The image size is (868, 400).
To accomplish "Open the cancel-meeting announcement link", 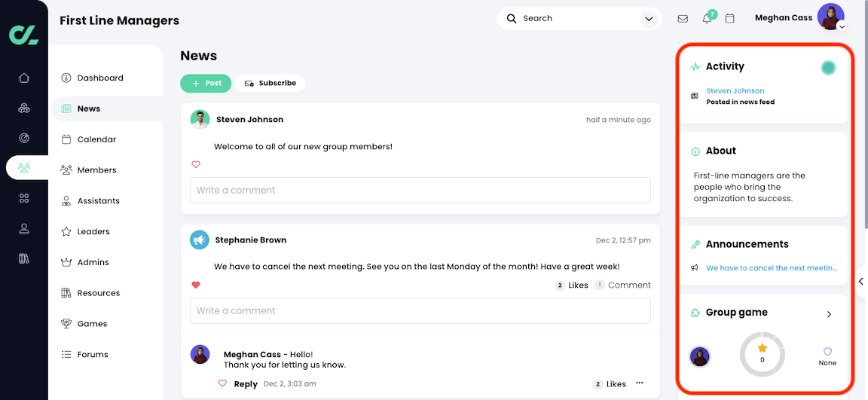I will (x=772, y=267).
